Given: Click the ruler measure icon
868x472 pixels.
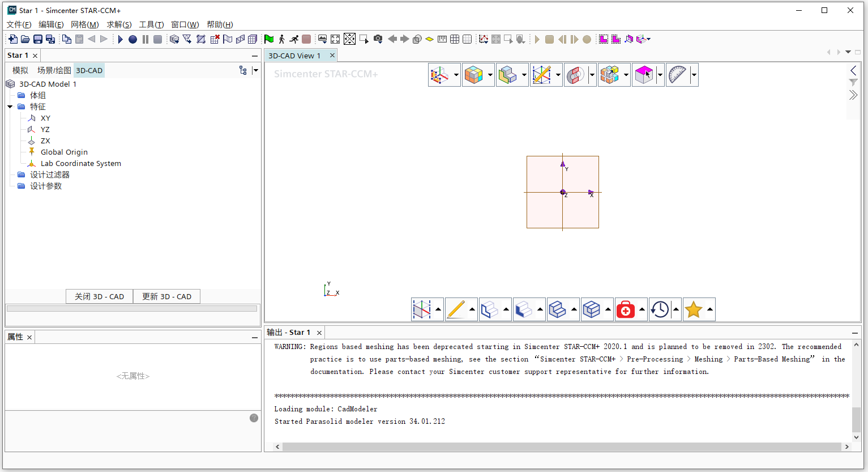Looking at the screenshot, I should 442,39.
